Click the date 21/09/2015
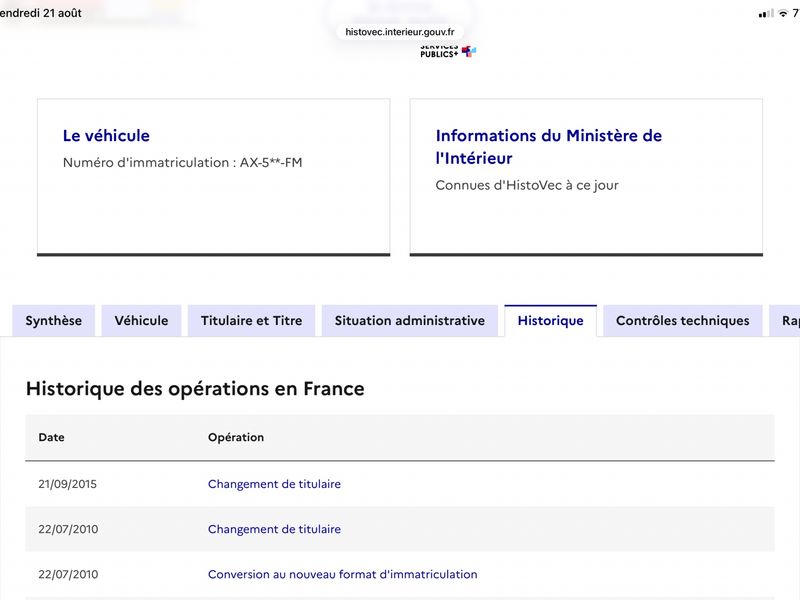Viewport: 800px width, 600px height. pyautogui.click(x=67, y=484)
